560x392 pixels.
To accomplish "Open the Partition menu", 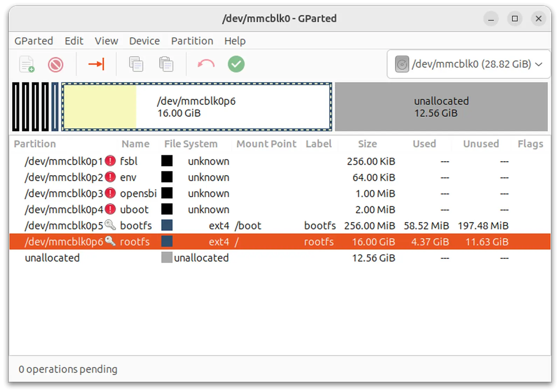I will pyautogui.click(x=192, y=41).
